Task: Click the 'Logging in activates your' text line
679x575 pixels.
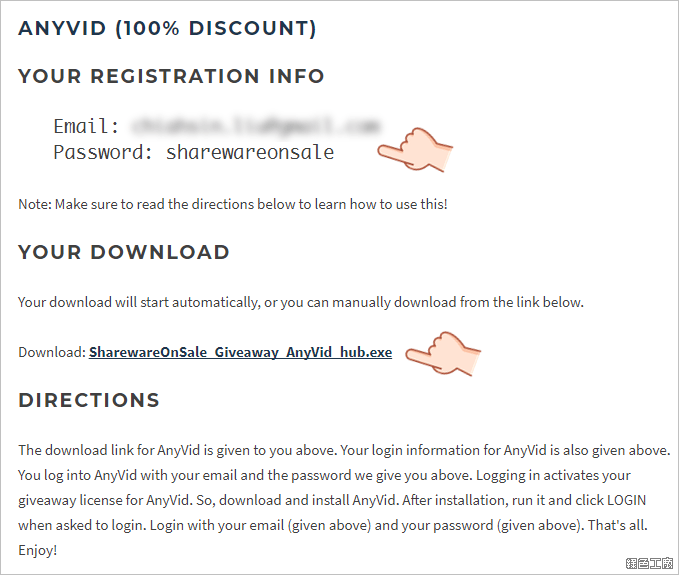Action: 553,475
